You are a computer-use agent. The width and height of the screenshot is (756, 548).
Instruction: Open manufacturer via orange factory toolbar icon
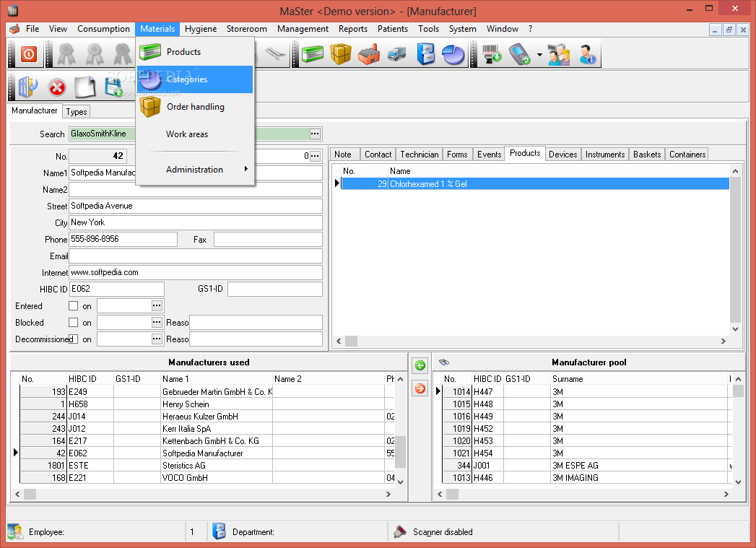[369, 54]
